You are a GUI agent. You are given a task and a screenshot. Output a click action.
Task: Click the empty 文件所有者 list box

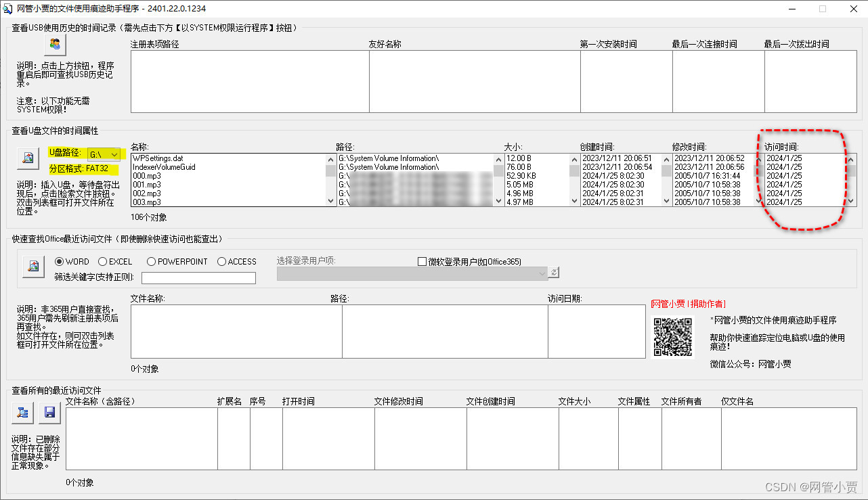click(691, 438)
